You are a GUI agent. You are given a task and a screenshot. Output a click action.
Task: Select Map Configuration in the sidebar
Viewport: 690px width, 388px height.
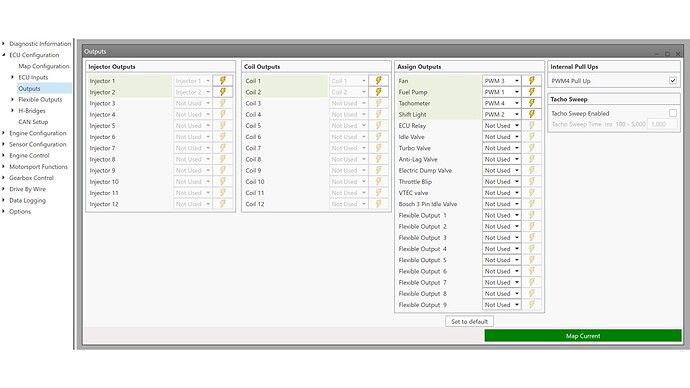click(44, 66)
